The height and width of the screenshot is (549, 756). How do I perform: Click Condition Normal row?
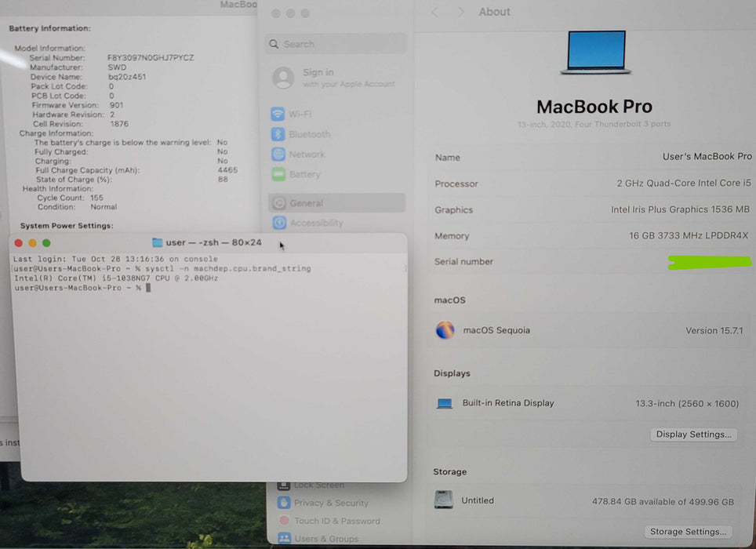click(77, 207)
